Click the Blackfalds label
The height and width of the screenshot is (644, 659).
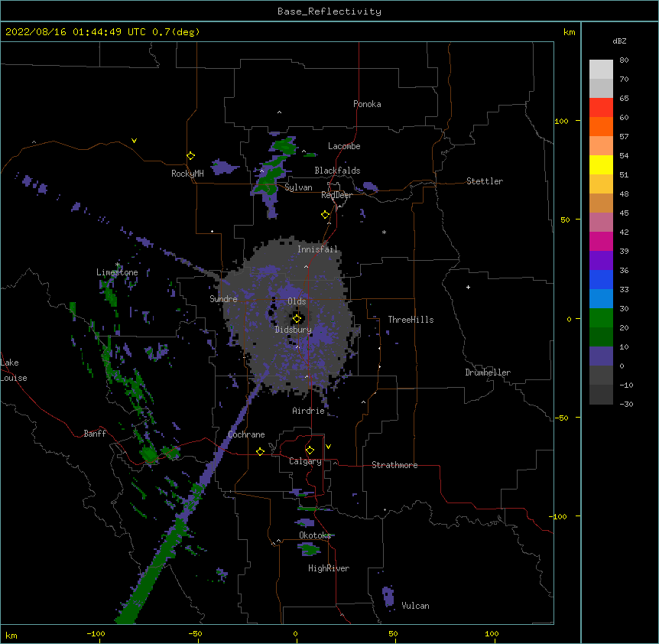337,171
